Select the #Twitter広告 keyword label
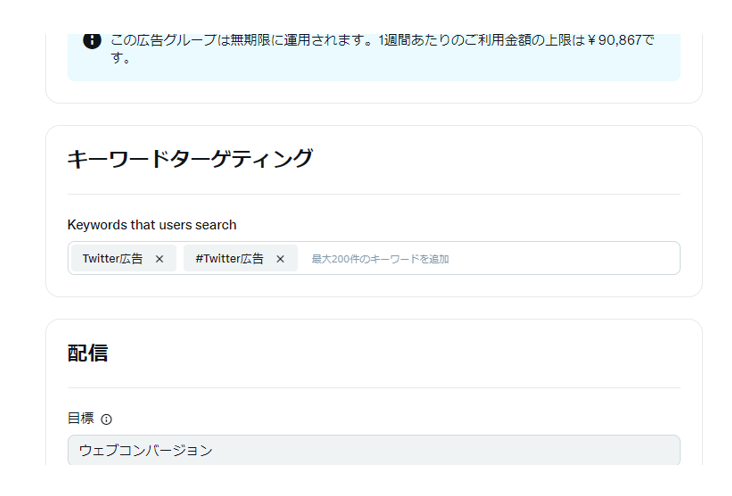 pyautogui.click(x=229, y=259)
